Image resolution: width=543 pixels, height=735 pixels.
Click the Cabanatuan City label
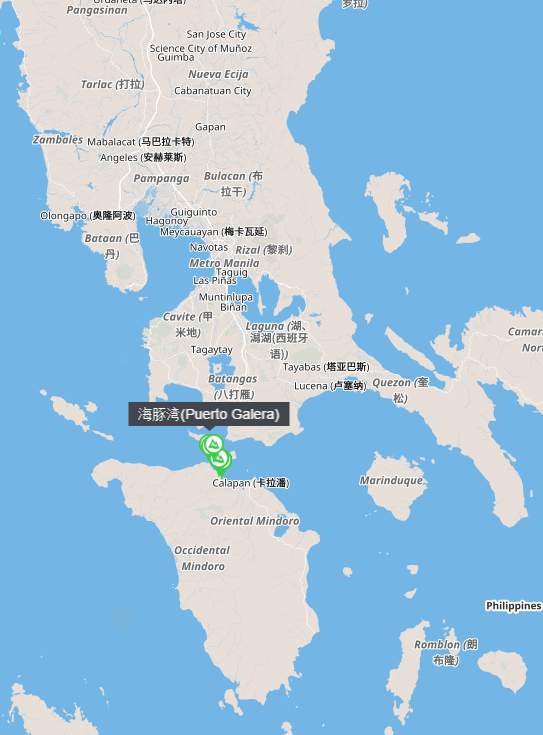click(213, 90)
